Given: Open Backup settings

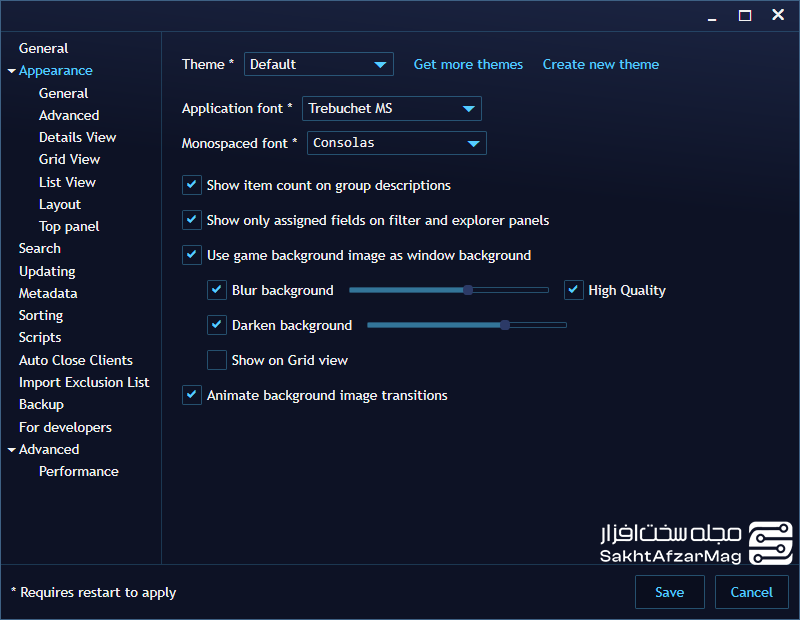Looking at the screenshot, I should tap(41, 405).
